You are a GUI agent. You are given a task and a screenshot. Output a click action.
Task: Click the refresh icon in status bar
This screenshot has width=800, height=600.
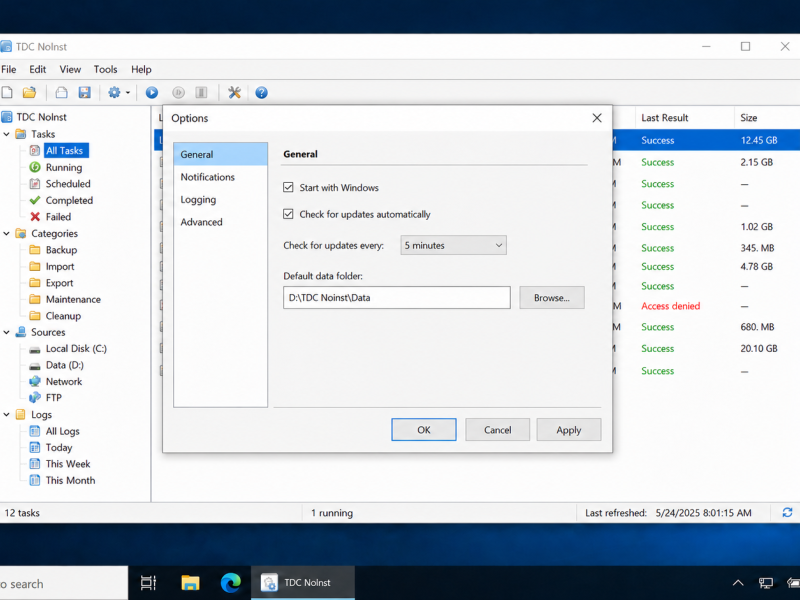[x=787, y=512]
